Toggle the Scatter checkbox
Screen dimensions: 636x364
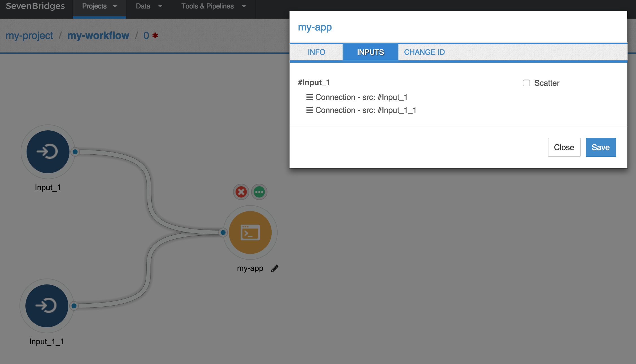tap(526, 83)
